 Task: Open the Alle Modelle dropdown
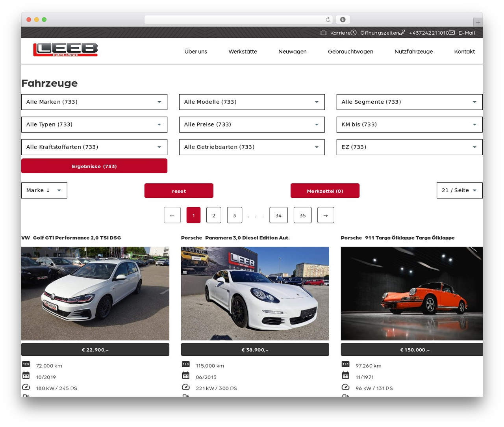[x=252, y=102]
